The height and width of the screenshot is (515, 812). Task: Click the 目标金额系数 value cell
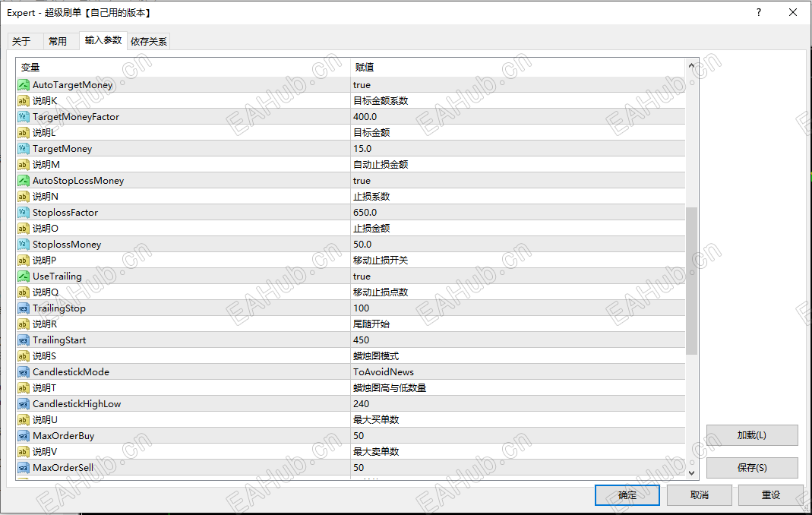pyautogui.click(x=518, y=101)
